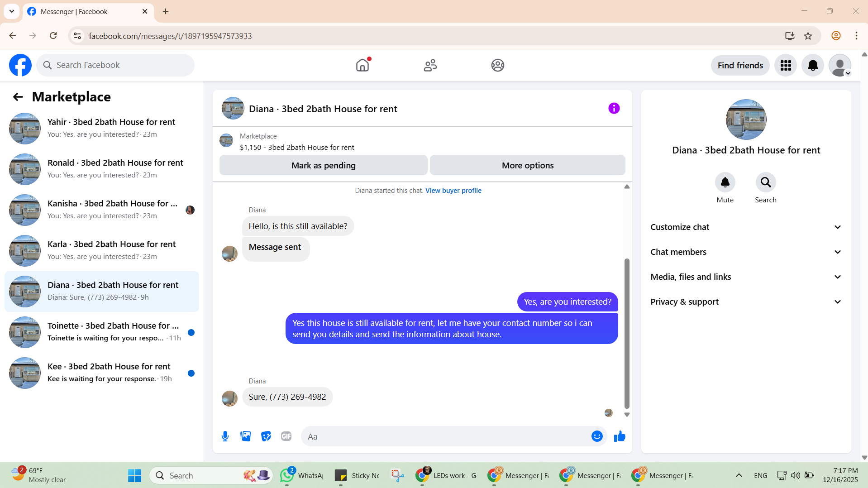Viewport: 868px width, 488px height.
Task: Choose a sticker icon
Action: (x=266, y=436)
